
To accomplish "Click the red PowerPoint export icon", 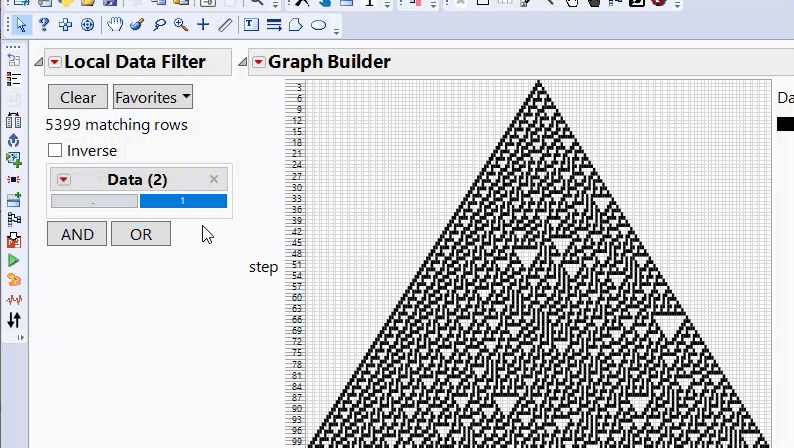I will 14,240.
